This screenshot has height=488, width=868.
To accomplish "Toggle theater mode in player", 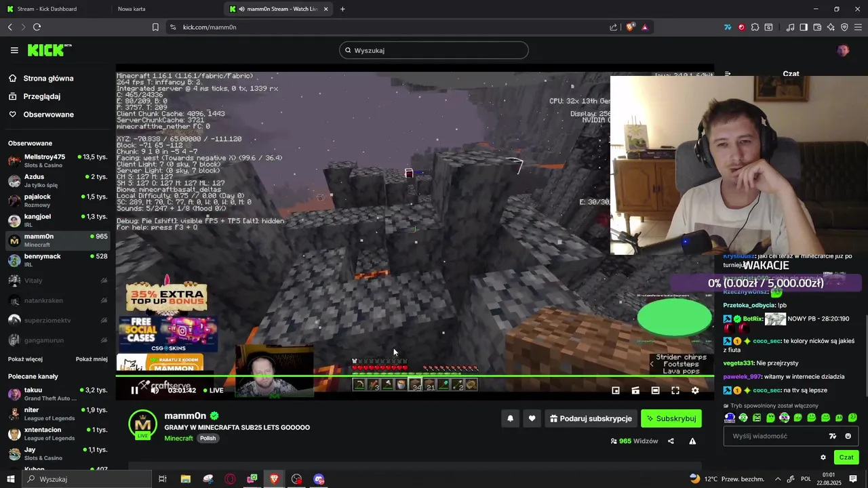I will (x=655, y=390).
